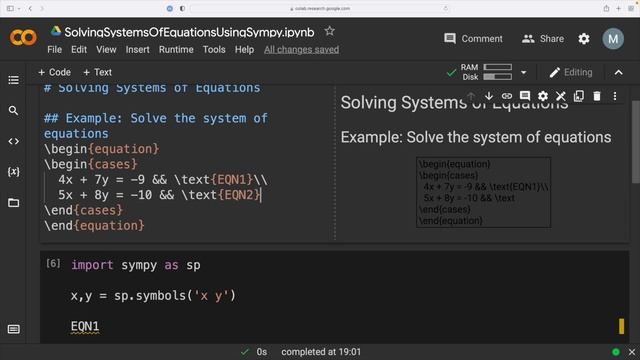Open the Terminal panel icon
The width and height of the screenshot is (640, 360).
click(x=13, y=329)
